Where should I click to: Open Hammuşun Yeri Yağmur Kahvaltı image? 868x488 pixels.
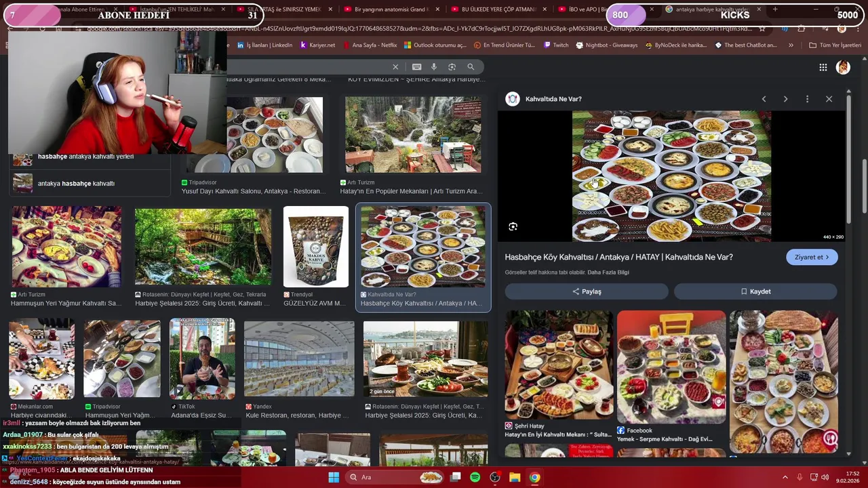coord(66,247)
